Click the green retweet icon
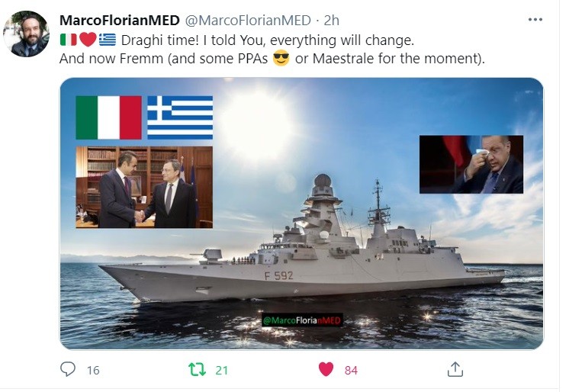Viewport: 569px width, 392px height. [198, 370]
